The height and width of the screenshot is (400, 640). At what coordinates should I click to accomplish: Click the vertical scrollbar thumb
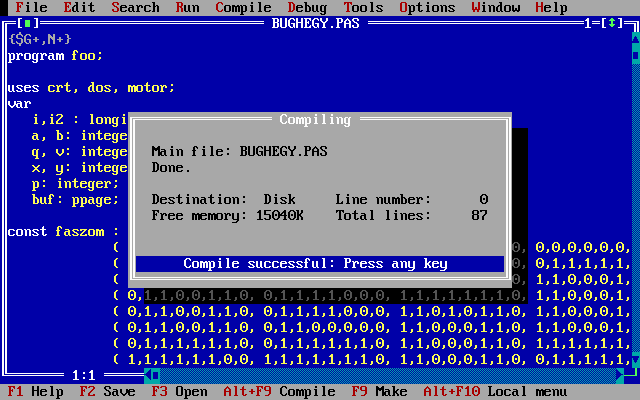636,55
